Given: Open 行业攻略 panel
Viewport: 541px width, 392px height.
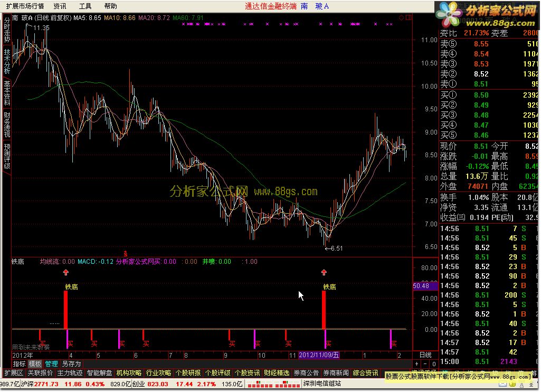Looking at the screenshot, I should click(x=159, y=373).
